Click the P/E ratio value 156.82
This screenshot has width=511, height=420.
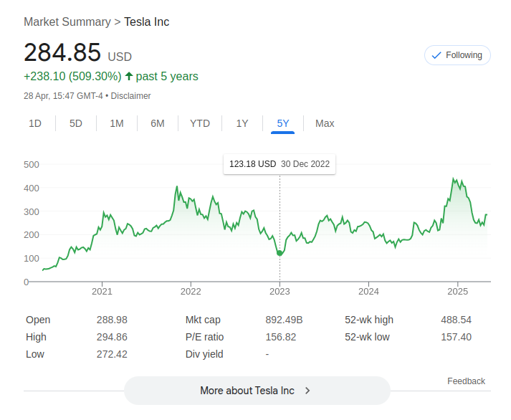281,337
